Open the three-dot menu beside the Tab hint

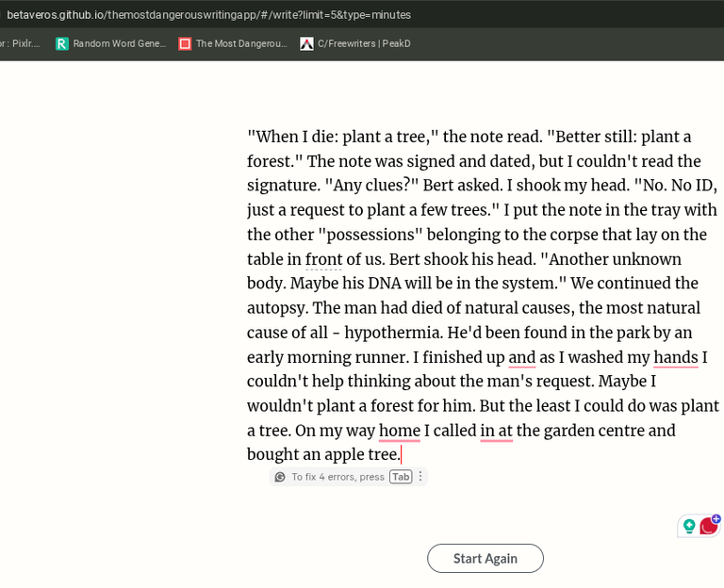click(x=420, y=477)
